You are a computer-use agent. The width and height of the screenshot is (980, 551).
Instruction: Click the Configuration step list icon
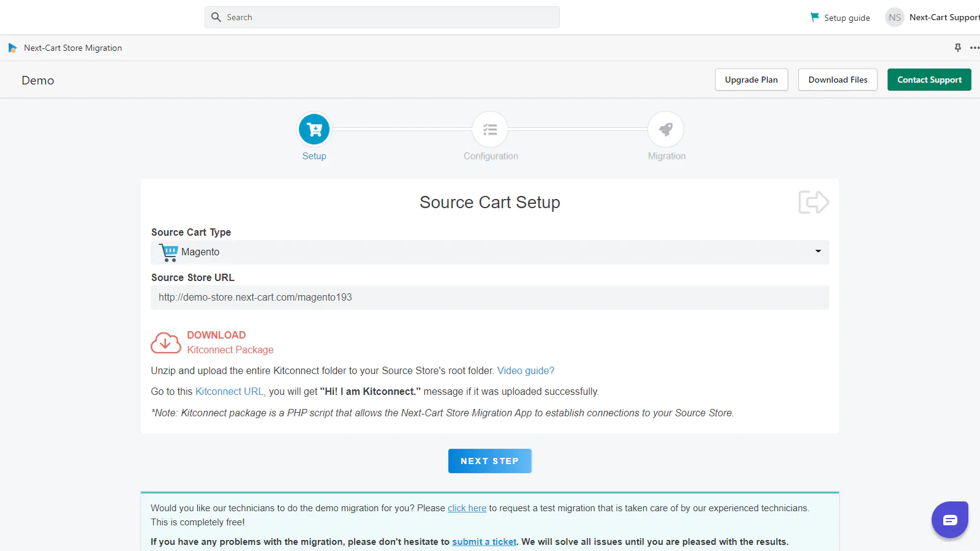(490, 129)
